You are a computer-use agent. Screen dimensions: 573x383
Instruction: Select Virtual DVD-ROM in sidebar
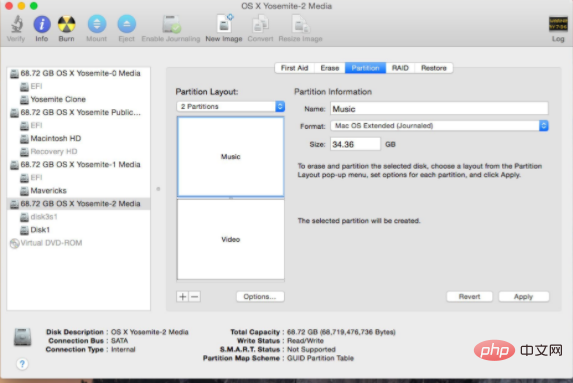pos(78,243)
